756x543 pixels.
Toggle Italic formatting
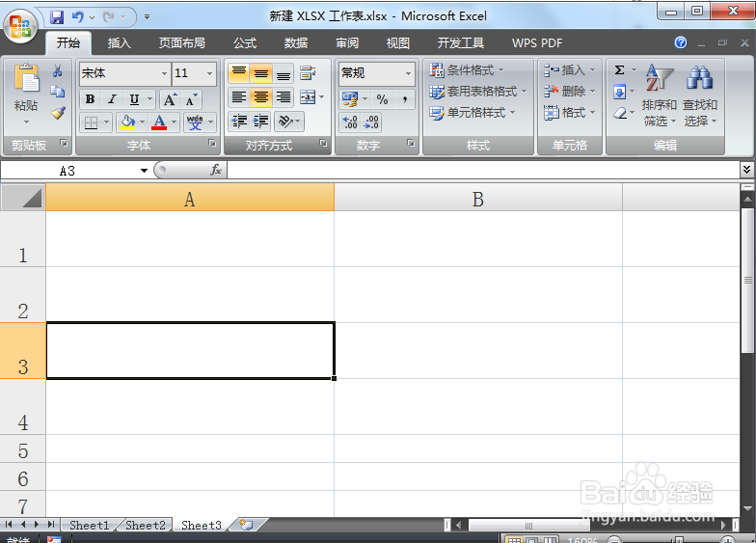[x=112, y=100]
